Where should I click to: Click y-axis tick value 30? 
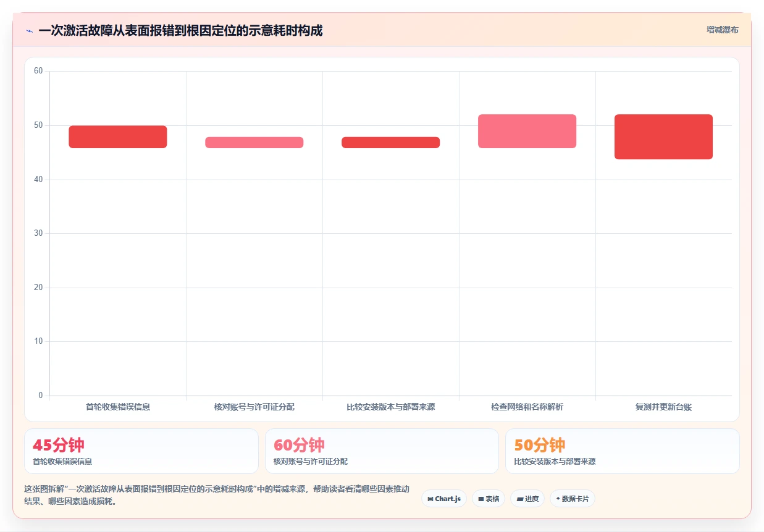click(x=38, y=233)
